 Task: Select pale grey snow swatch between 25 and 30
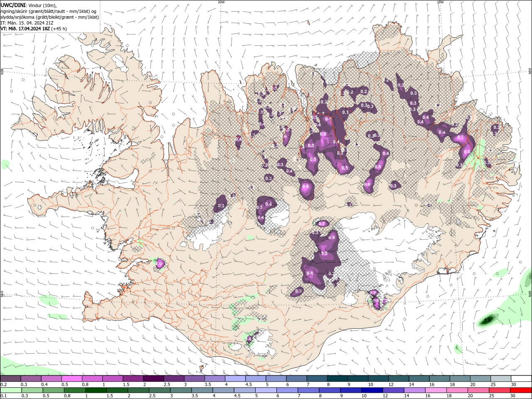501,379
